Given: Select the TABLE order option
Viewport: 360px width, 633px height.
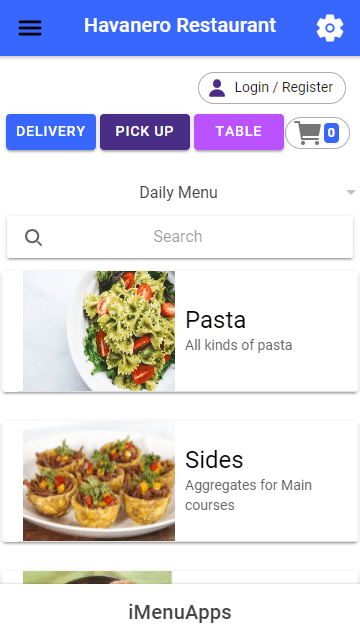Looking at the screenshot, I should click(239, 132).
